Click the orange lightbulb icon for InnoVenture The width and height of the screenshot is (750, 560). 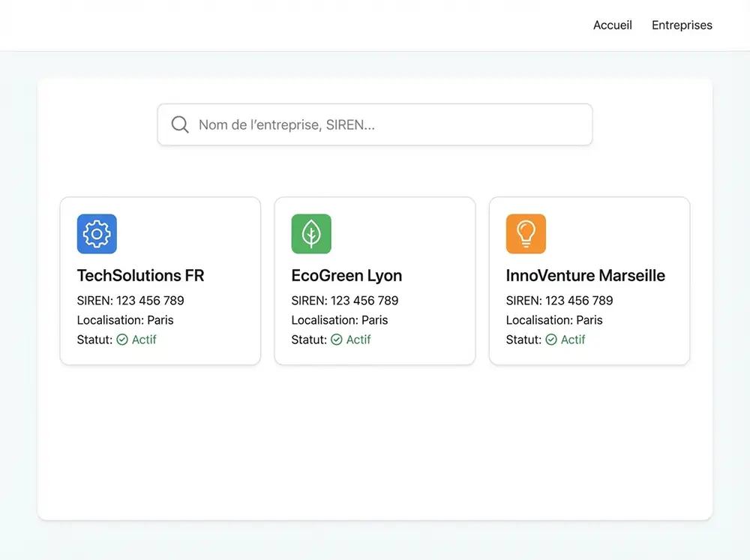coord(526,234)
